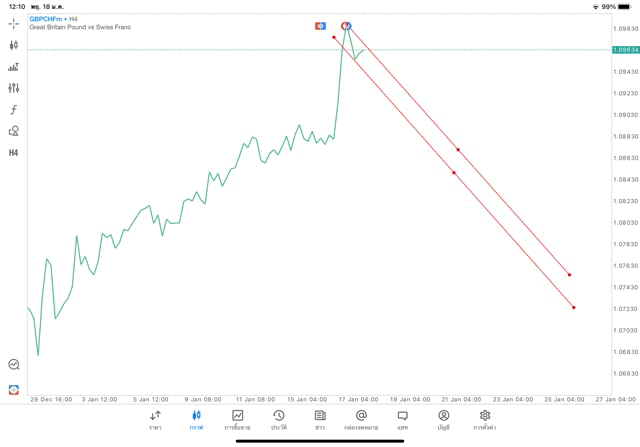Open the drawing objects shapes icon
The height and width of the screenshot is (447, 640).
[x=14, y=131]
